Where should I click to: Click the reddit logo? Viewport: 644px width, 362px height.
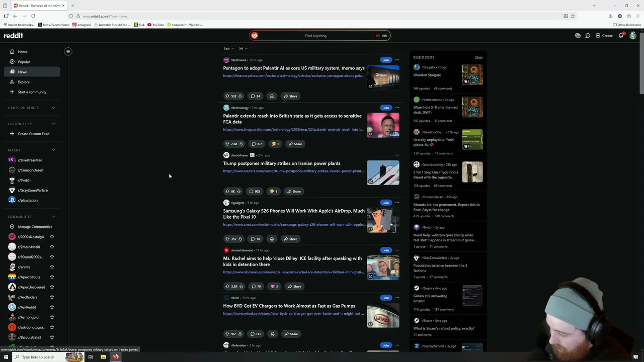(14, 36)
